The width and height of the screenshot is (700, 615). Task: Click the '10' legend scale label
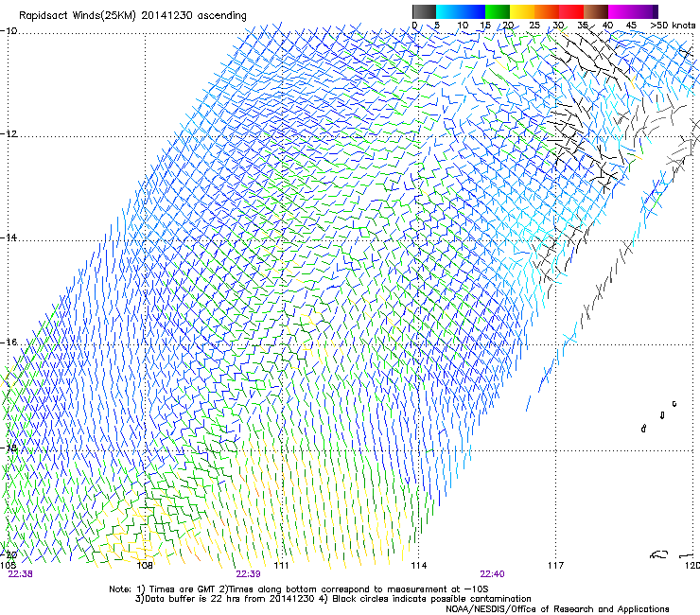[x=463, y=26]
